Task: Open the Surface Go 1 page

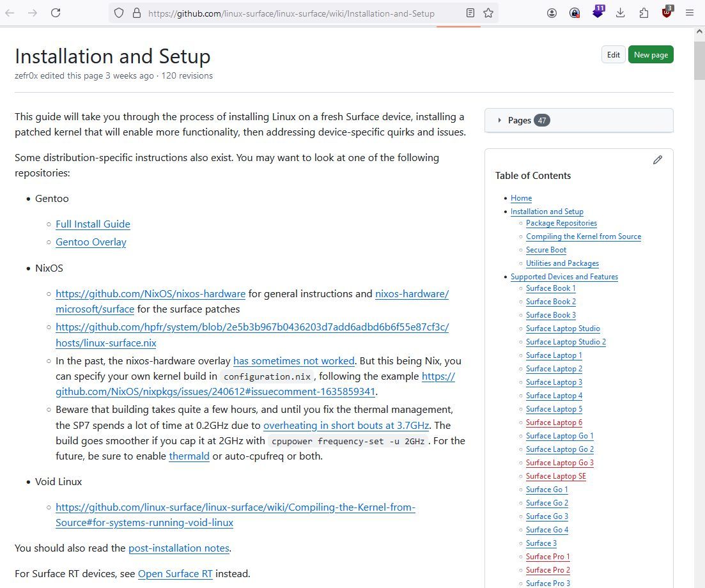Action: click(x=547, y=490)
